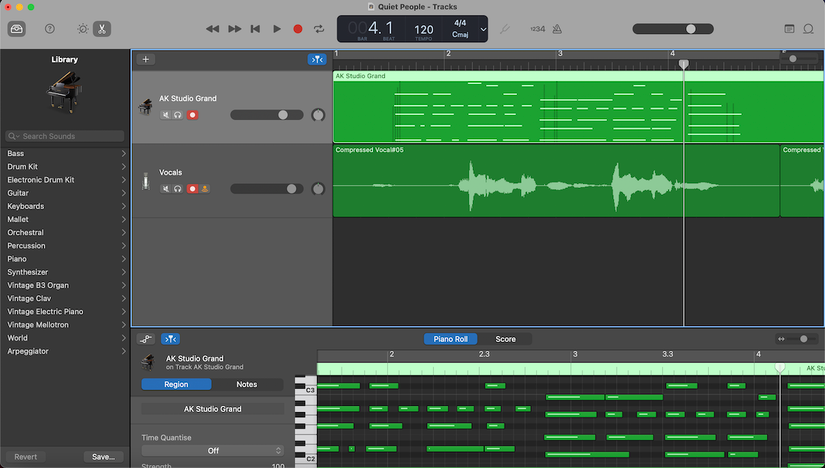This screenshot has height=468, width=825.
Task: Toggle Catch Playhead in the editor
Action: (x=170, y=339)
